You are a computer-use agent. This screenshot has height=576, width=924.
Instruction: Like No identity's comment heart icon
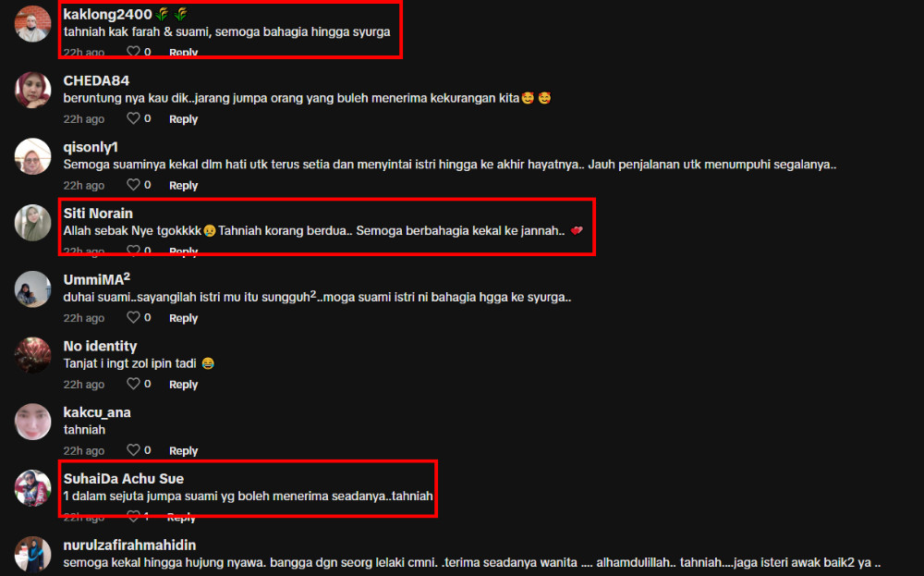(134, 384)
